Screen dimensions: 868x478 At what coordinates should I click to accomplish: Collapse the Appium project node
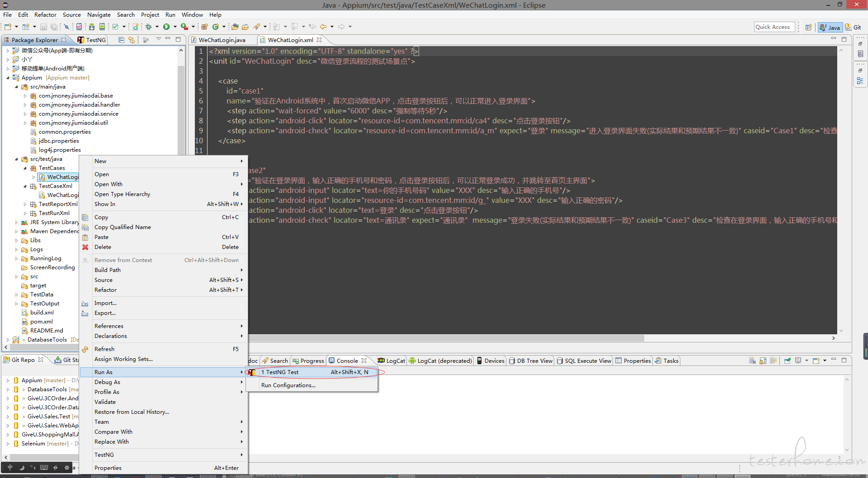point(8,78)
